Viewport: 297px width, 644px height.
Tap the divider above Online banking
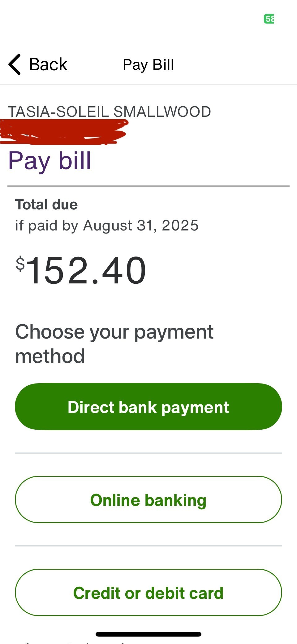(x=148, y=452)
